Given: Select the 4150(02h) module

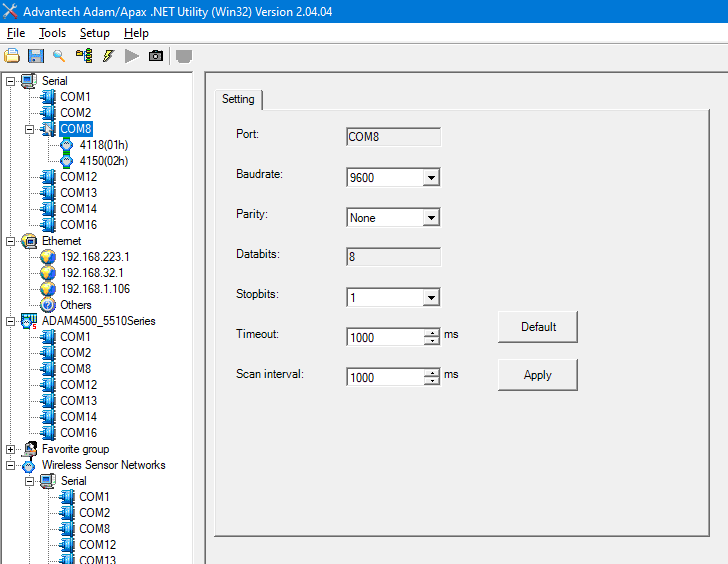Looking at the screenshot, I should pos(104,161).
